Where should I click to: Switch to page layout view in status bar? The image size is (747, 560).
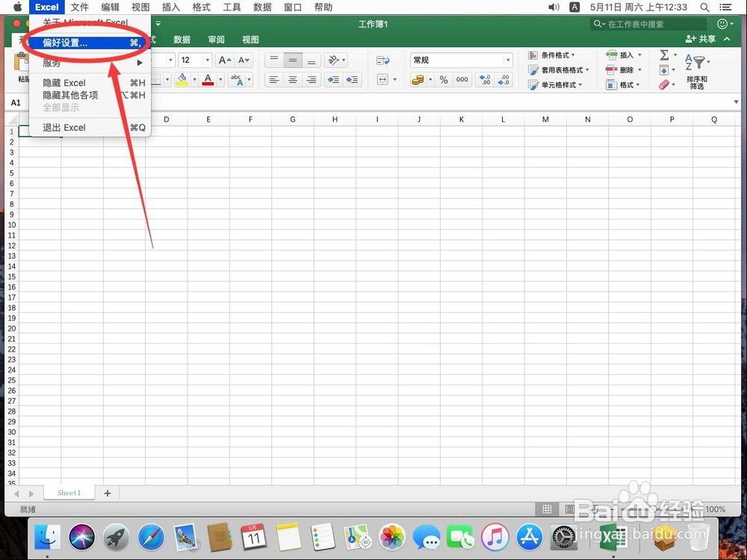(569, 509)
